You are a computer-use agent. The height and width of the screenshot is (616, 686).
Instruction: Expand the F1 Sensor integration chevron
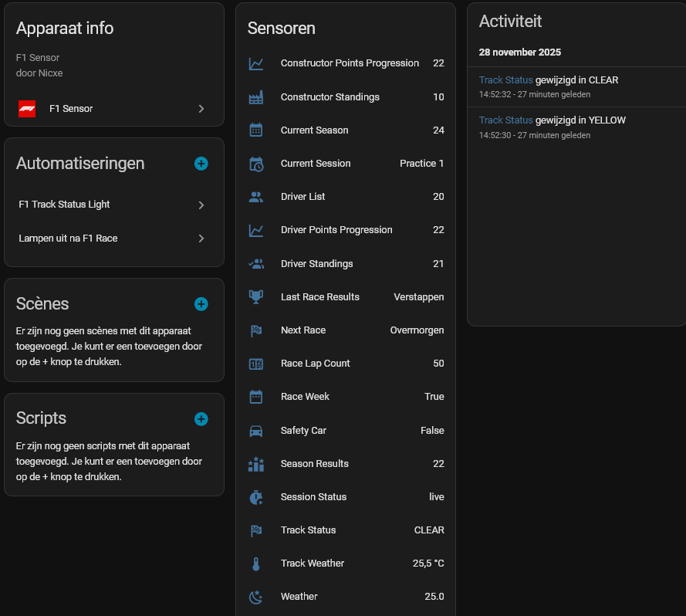201,109
